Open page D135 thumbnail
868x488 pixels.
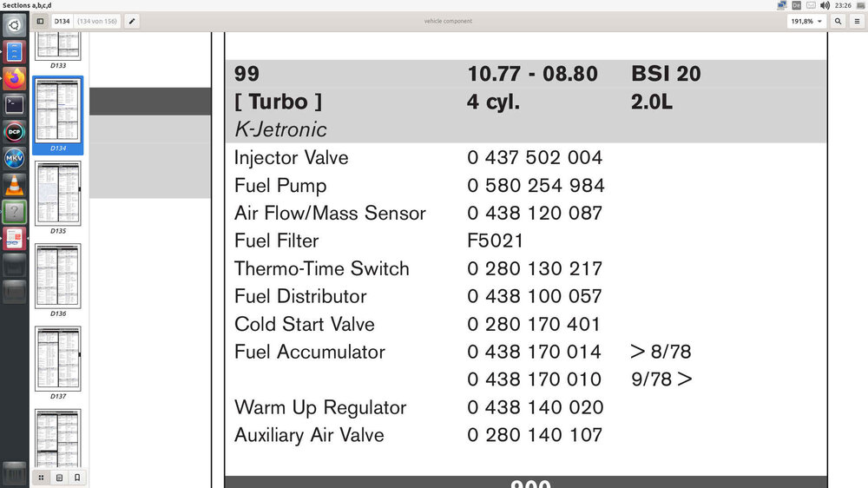click(58, 193)
